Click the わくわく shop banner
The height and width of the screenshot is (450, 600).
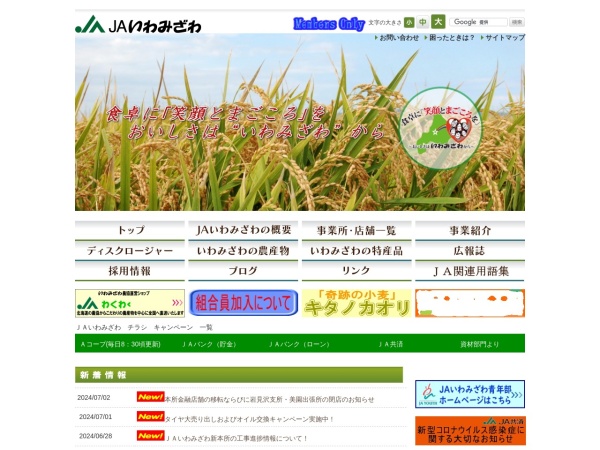click(130, 303)
